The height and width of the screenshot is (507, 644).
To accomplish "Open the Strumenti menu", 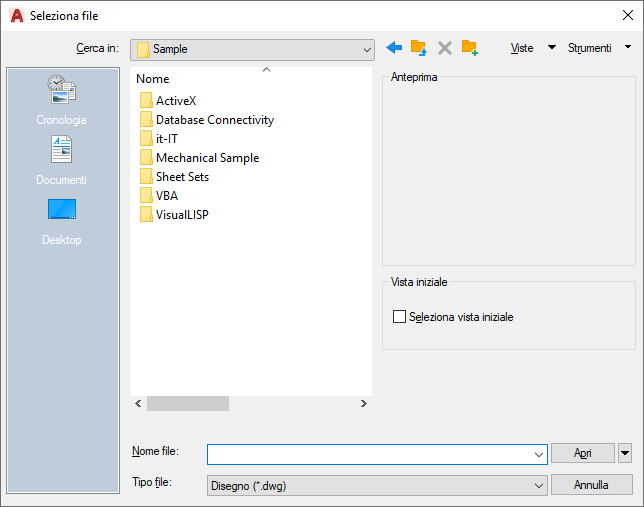I will tap(589, 48).
